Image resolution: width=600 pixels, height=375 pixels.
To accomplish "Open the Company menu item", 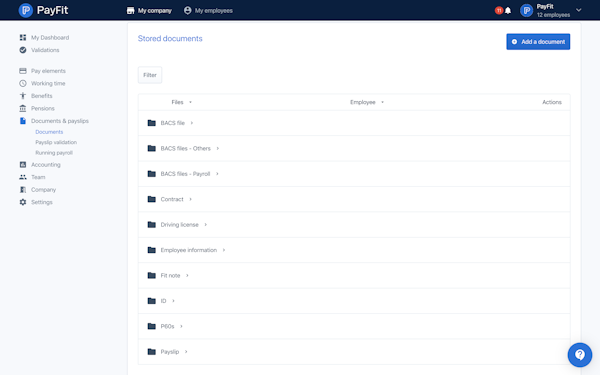I will (43, 190).
